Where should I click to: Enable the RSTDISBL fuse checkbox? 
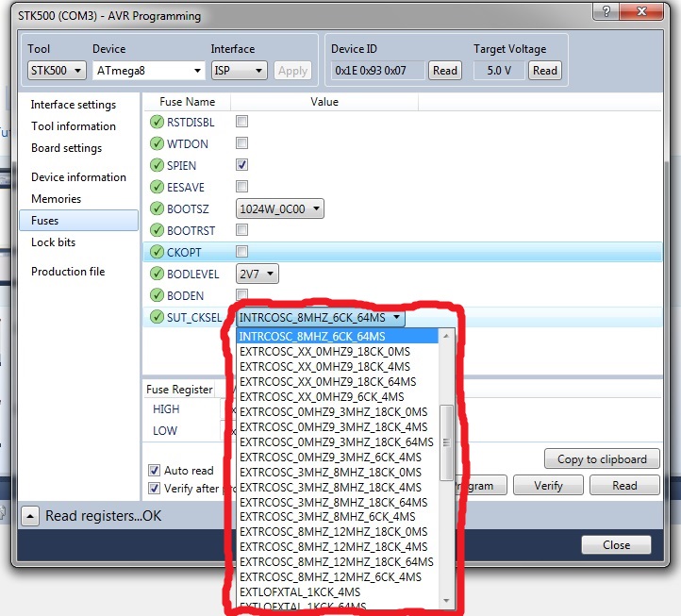click(242, 122)
